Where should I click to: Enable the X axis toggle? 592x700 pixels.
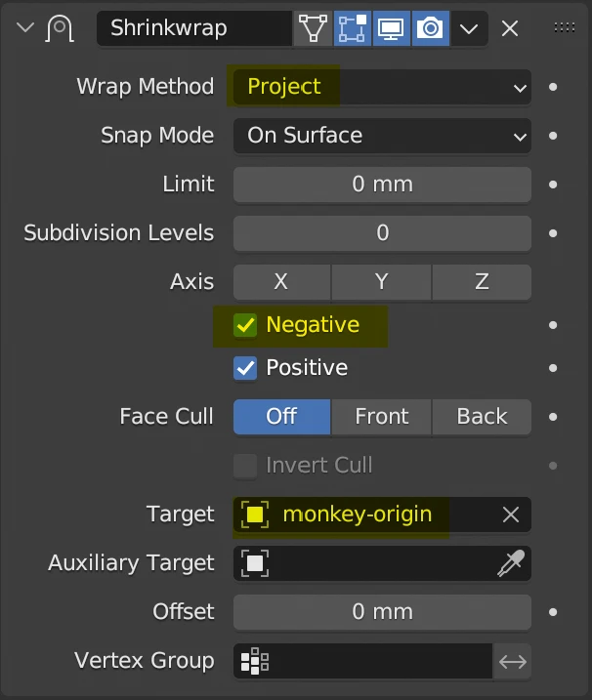click(x=281, y=282)
